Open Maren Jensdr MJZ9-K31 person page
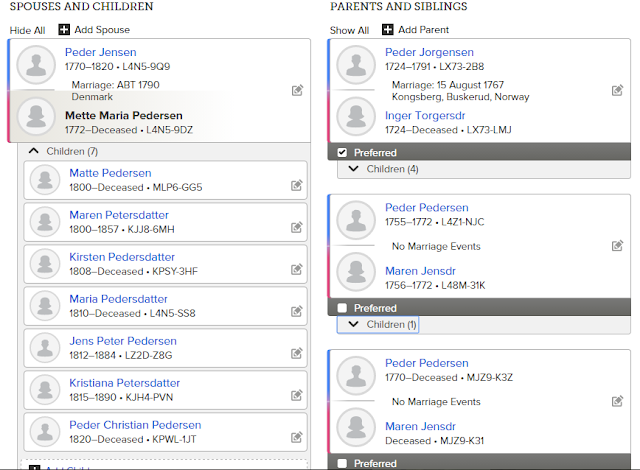The image size is (640, 470). (x=420, y=426)
